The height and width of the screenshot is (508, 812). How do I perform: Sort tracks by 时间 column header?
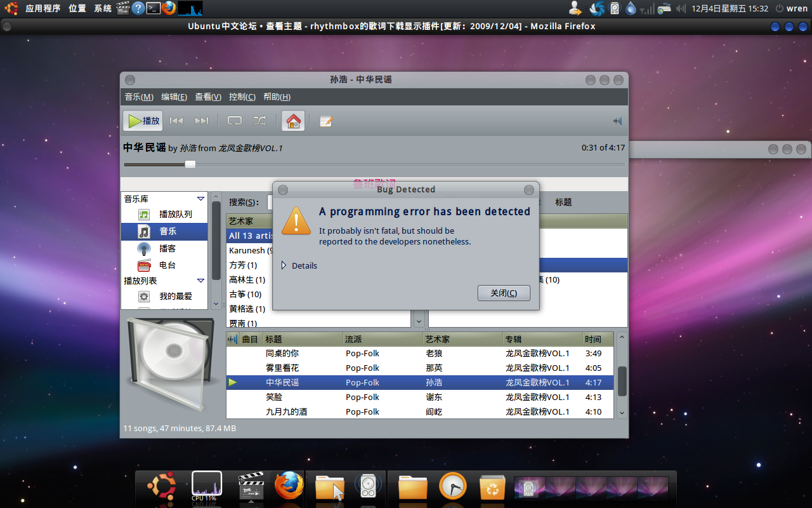pos(598,339)
